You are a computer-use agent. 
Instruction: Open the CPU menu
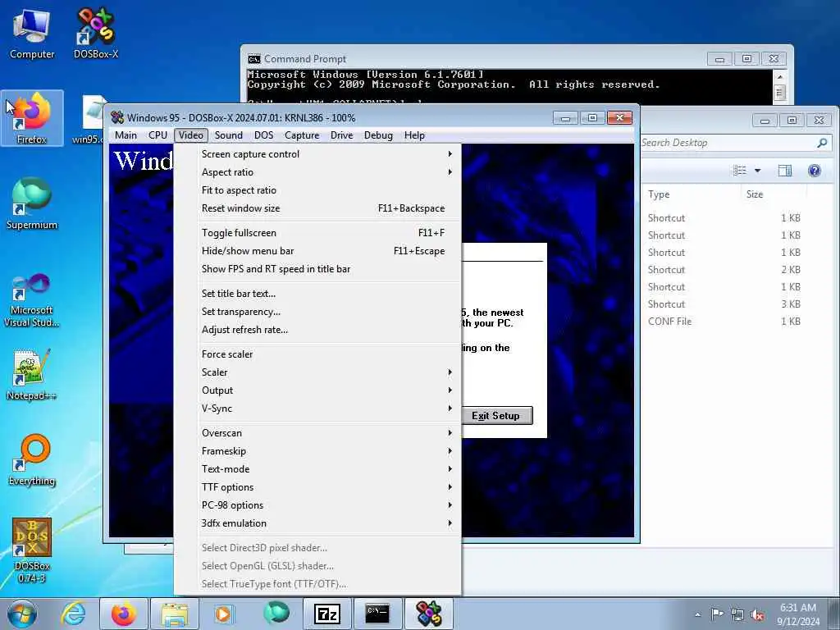(158, 135)
